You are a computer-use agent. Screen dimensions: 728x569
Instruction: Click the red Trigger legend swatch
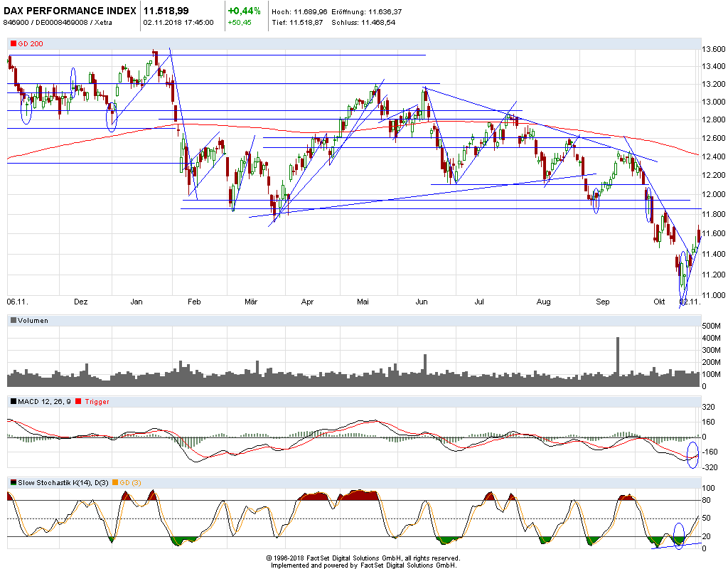tap(78, 401)
